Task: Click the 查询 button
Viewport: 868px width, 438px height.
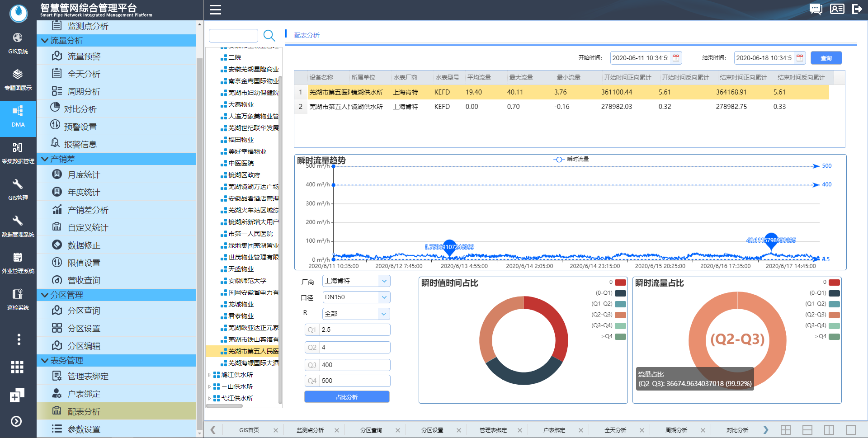Action: coord(826,58)
